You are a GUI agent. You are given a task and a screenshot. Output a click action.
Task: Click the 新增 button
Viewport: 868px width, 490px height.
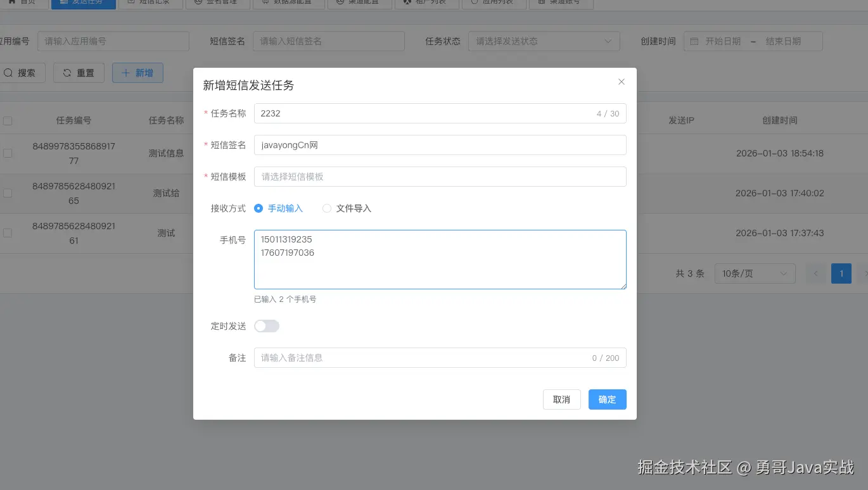(x=137, y=73)
